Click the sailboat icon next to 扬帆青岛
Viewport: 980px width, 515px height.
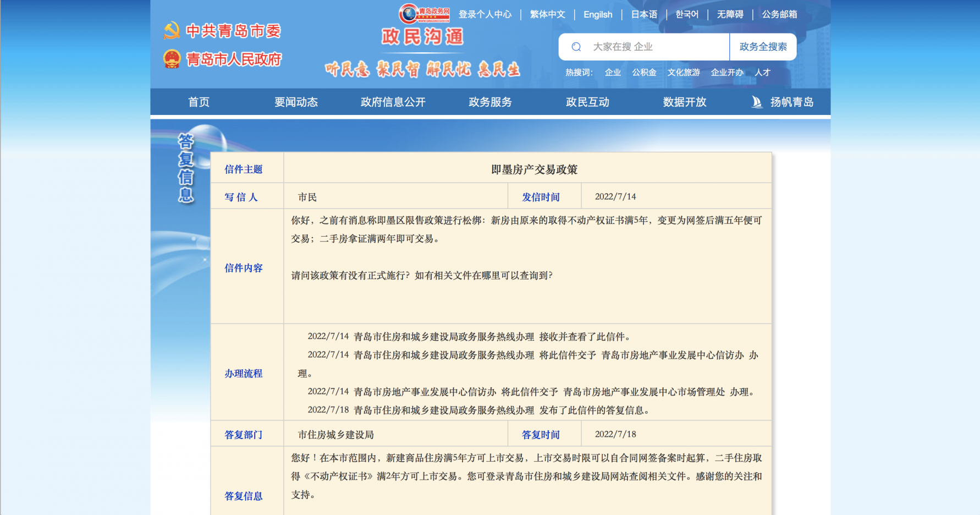(757, 102)
